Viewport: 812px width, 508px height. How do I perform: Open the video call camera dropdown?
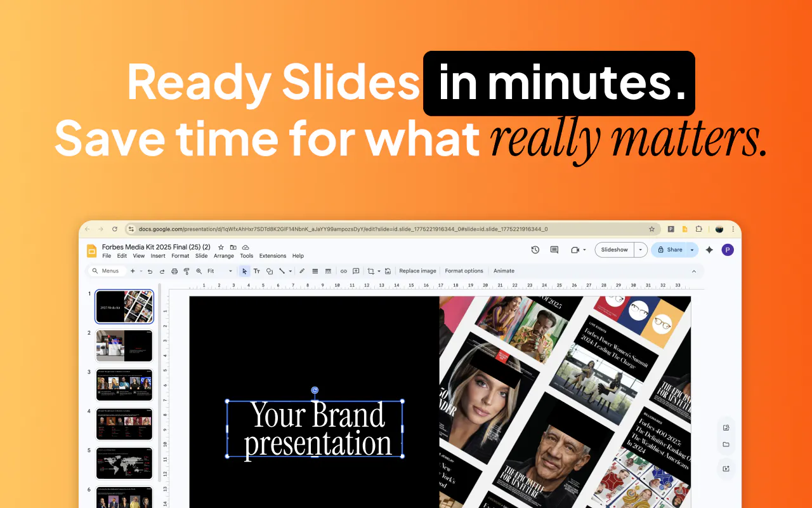[x=578, y=250]
